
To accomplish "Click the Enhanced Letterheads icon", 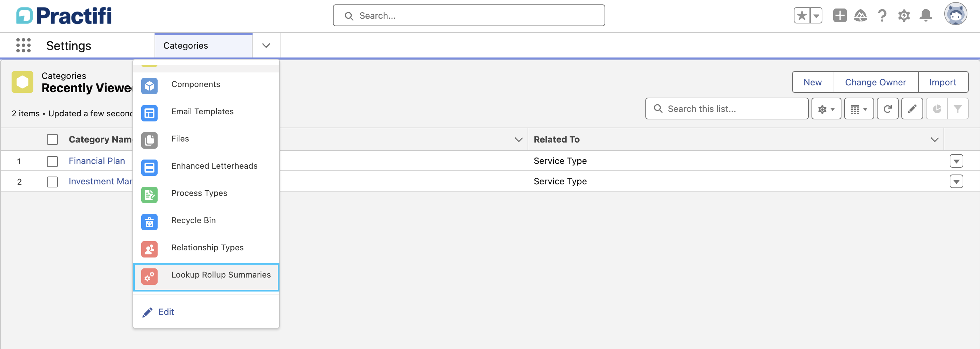I will click(149, 168).
